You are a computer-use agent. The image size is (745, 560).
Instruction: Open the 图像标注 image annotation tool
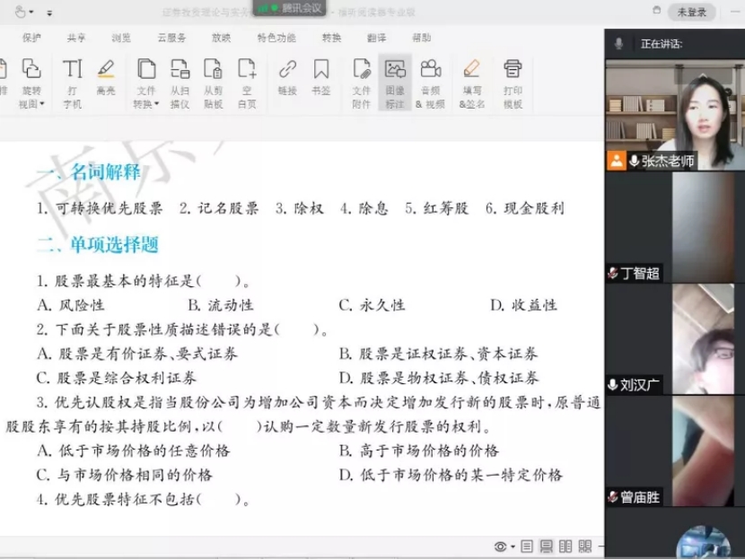pos(395,82)
